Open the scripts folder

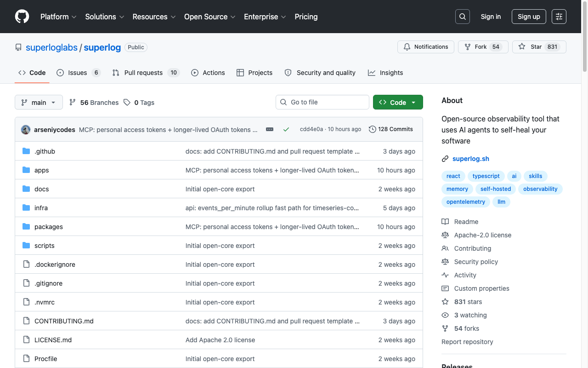(45, 246)
